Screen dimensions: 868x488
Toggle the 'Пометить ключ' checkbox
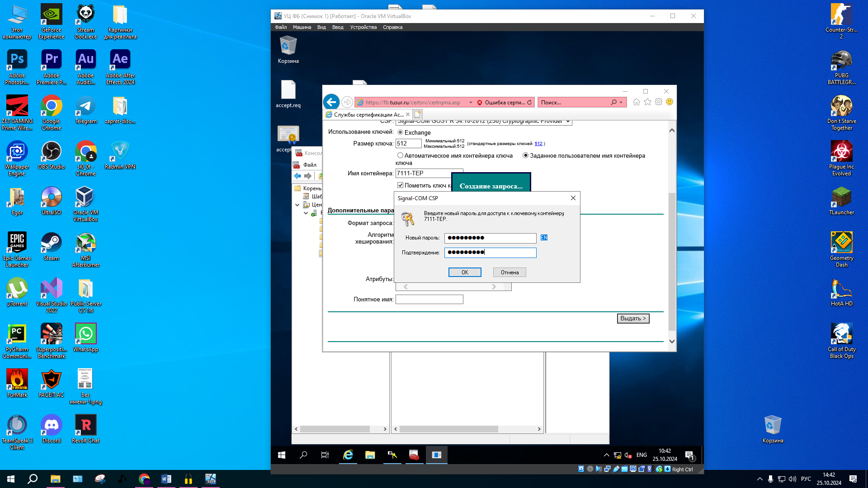400,185
